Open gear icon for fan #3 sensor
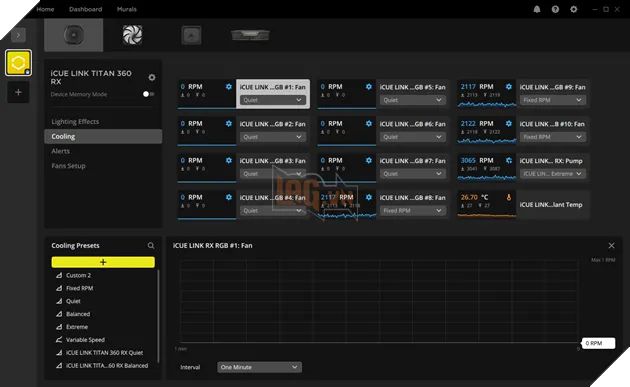Viewport: 630px width, 387px height. pyautogui.click(x=229, y=160)
